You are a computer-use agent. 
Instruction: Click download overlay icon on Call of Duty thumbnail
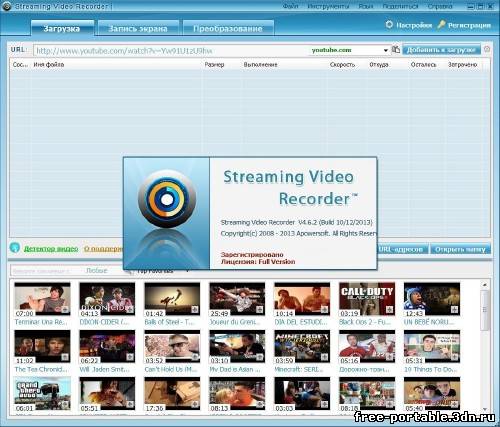coord(389,310)
